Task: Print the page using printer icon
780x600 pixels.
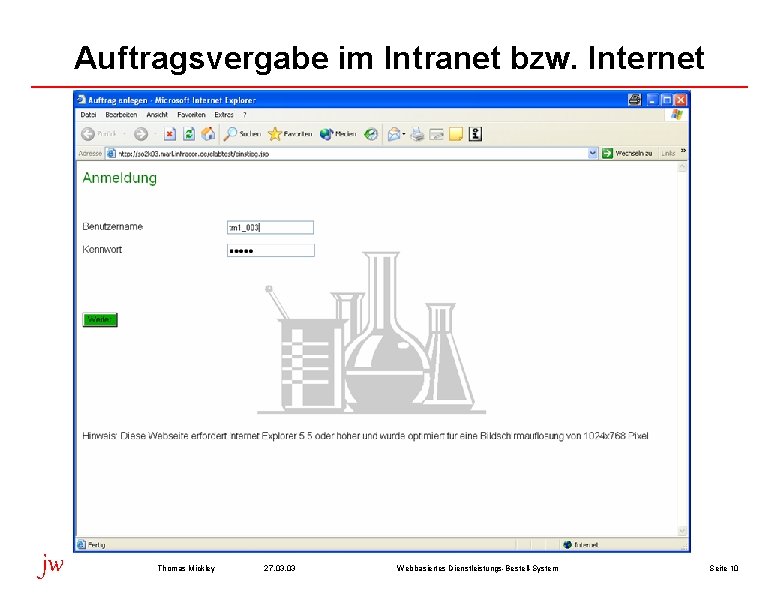Action: [x=417, y=134]
